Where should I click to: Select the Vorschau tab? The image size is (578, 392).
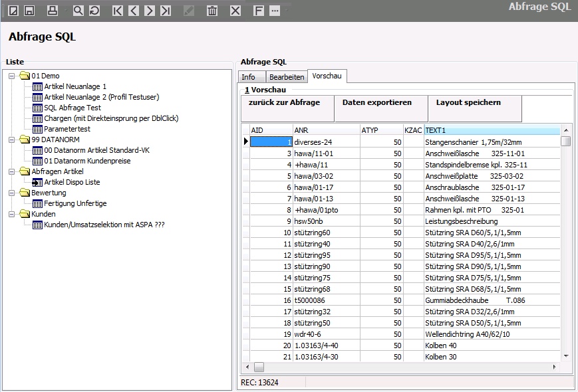point(327,76)
